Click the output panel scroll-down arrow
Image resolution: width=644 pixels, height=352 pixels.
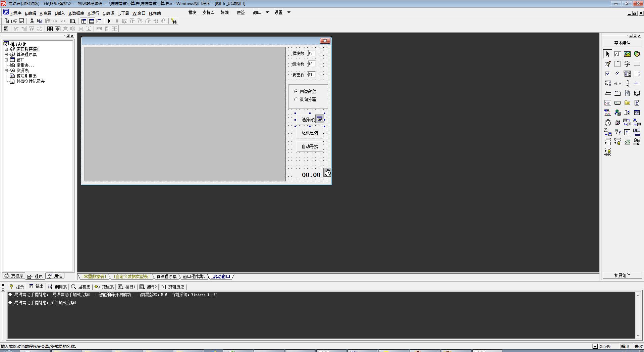[x=638, y=336]
